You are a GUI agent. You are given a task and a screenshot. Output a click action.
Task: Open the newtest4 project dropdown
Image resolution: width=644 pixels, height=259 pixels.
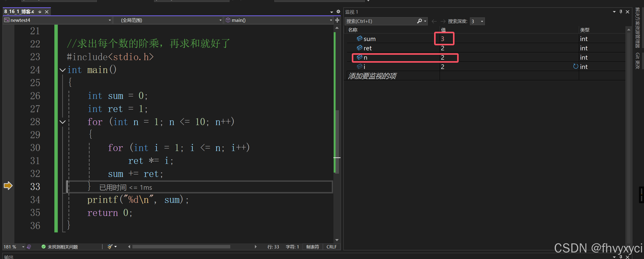pos(57,20)
